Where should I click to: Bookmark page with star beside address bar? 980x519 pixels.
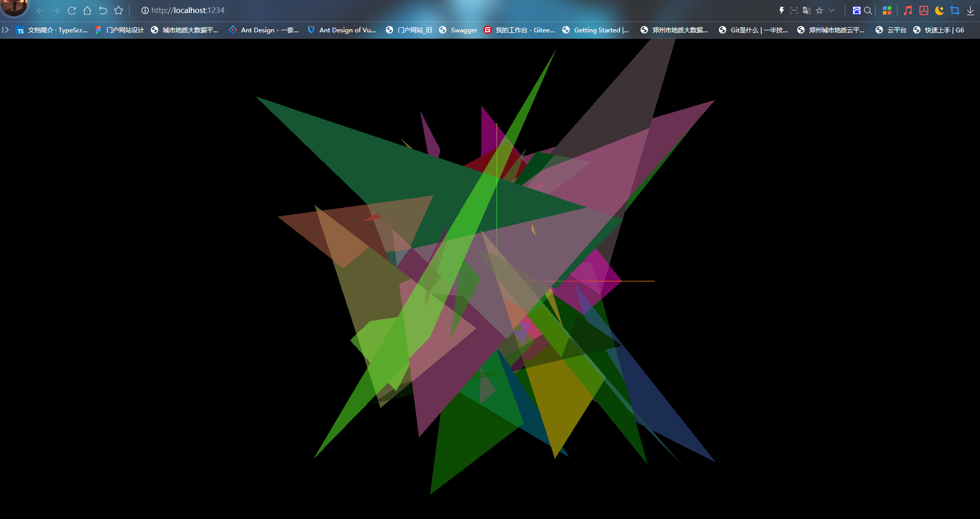tap(119, 10)
